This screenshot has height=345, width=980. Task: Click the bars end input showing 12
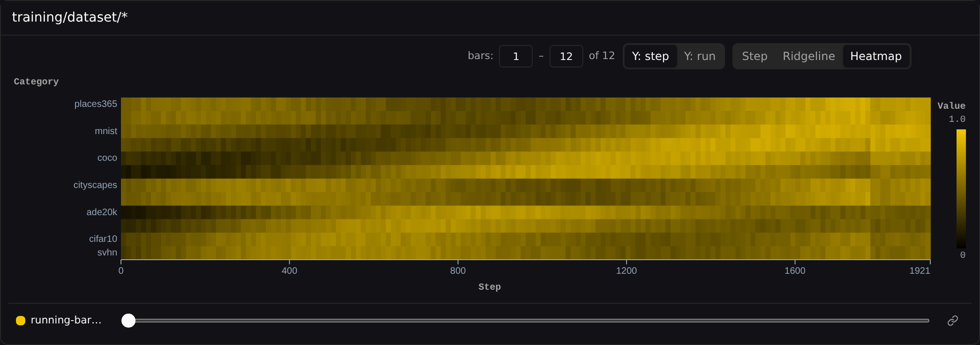coord(566,56)
